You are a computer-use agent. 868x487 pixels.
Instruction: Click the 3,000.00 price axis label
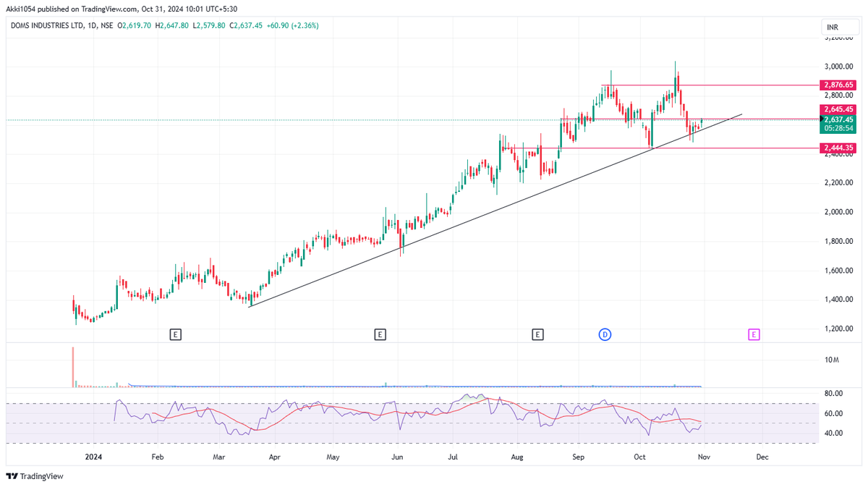click(838, 66)
